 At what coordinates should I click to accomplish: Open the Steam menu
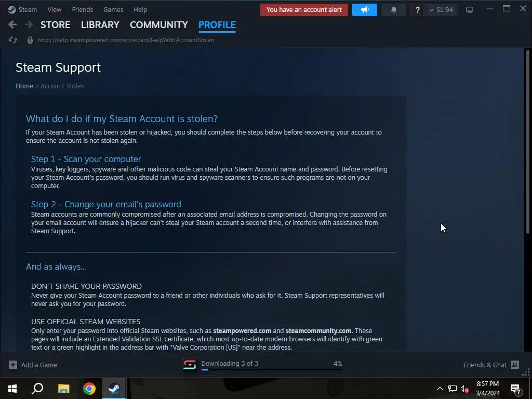point(28,9)
